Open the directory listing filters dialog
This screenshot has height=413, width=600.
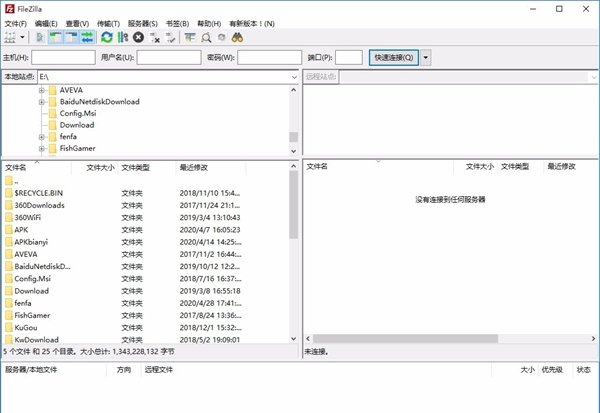[x=190, y=38]
